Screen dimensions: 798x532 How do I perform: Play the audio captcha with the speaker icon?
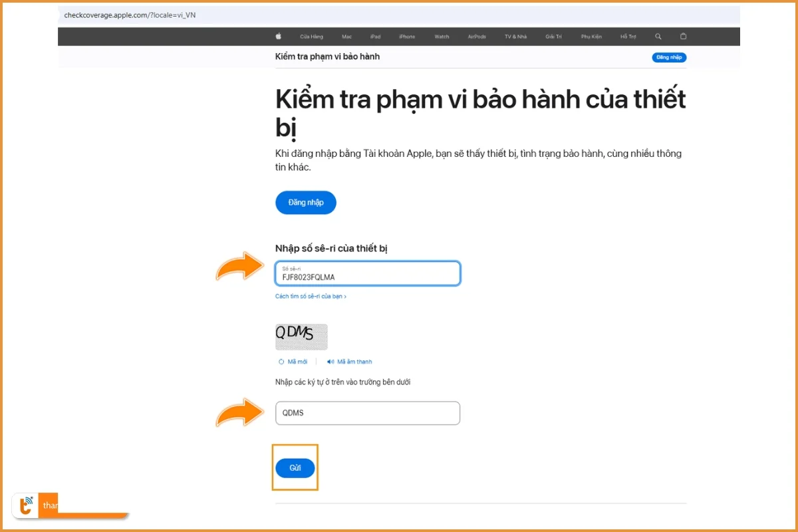coord(332,361)
